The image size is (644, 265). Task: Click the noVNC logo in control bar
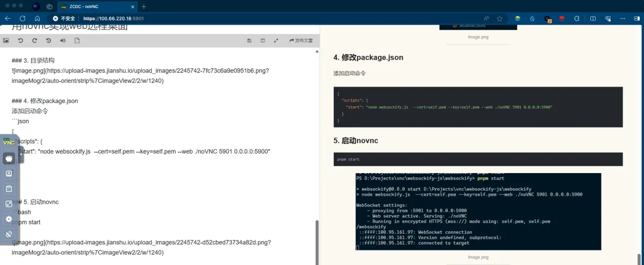(x=9, y=142)
